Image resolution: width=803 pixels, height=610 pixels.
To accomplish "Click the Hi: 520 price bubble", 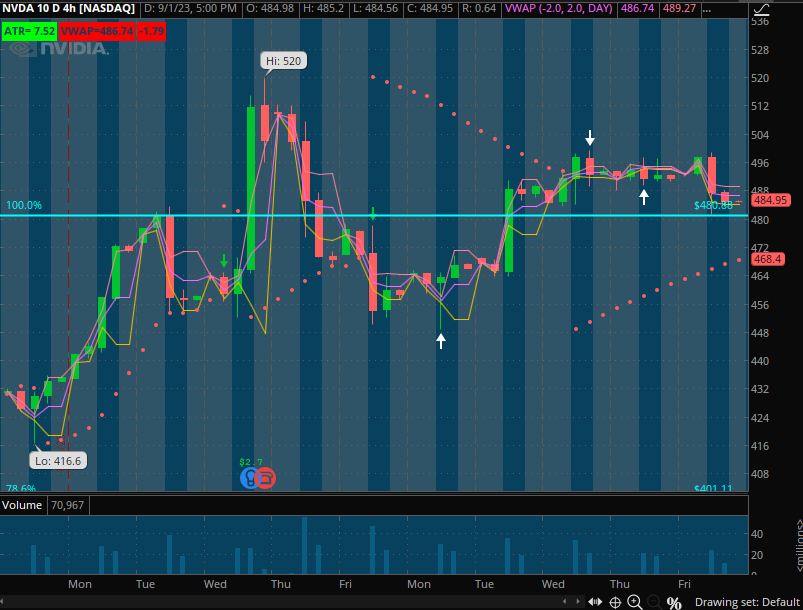I will pos(283,61).
